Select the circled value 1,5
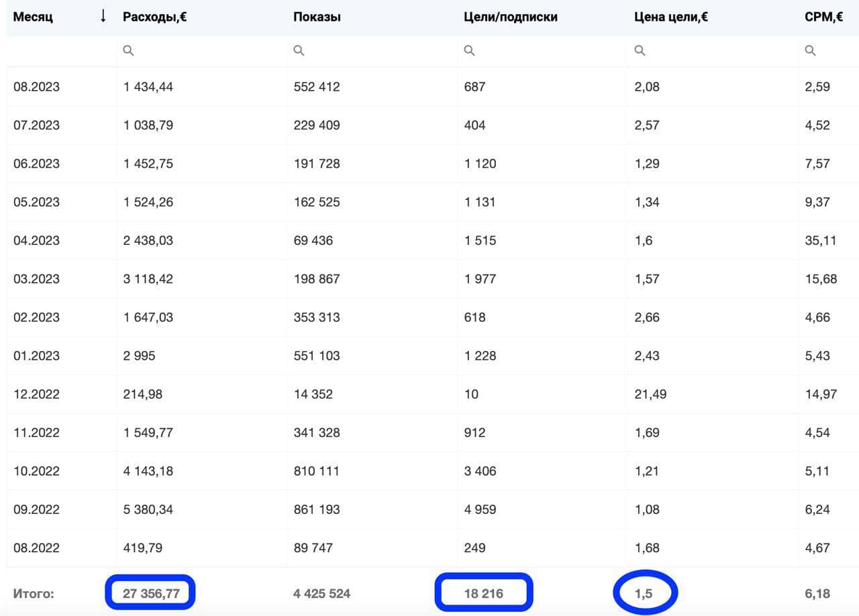 (645, 593)
